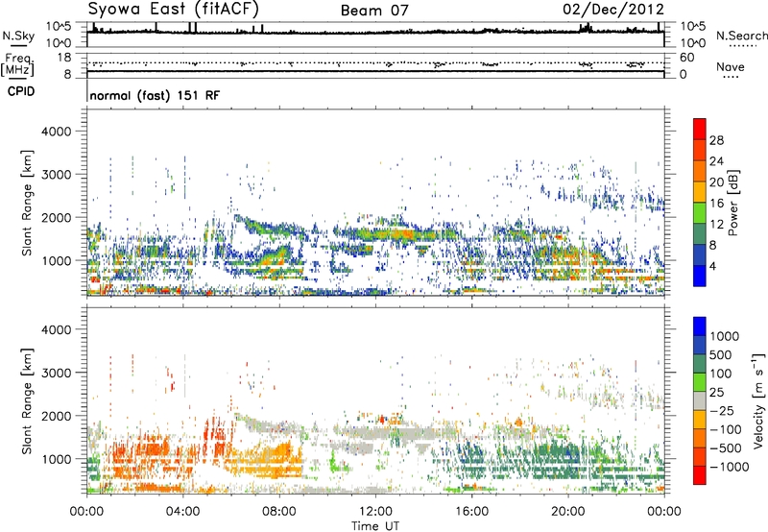Click the '08:00' time tick label
768x532 pixels.
point(279,512)
